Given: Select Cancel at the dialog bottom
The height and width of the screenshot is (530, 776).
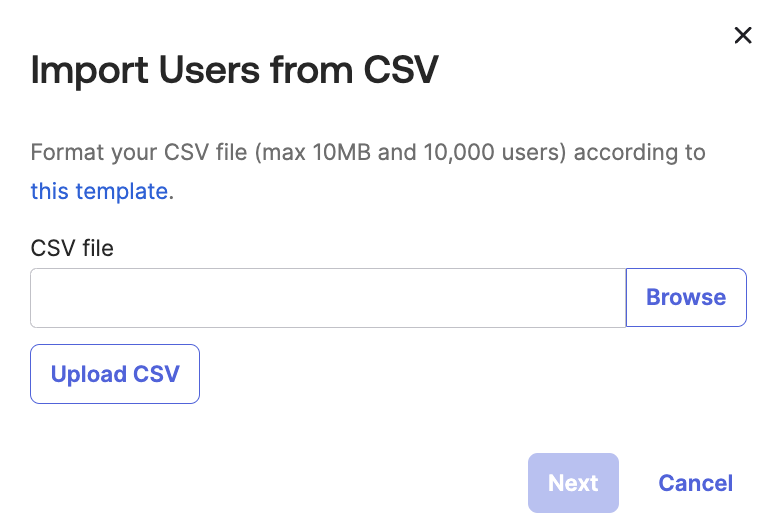Looking at the screenshot, I should coord(695,483).
